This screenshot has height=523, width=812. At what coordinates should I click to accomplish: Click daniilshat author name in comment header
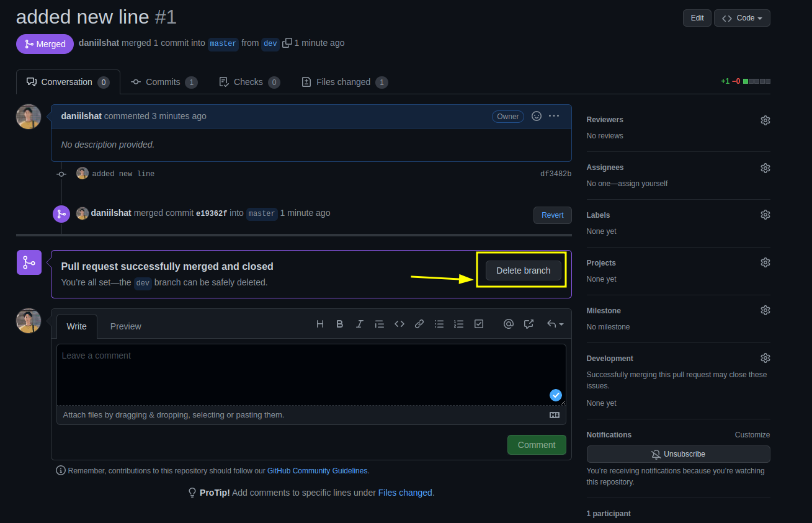click(81, 116)
